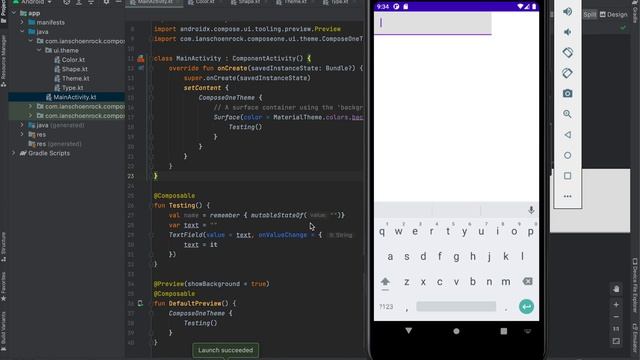The width and height of the screenshot is (640, 360).
Task: Rotate emulator right icon
Action: pos(567,73)
